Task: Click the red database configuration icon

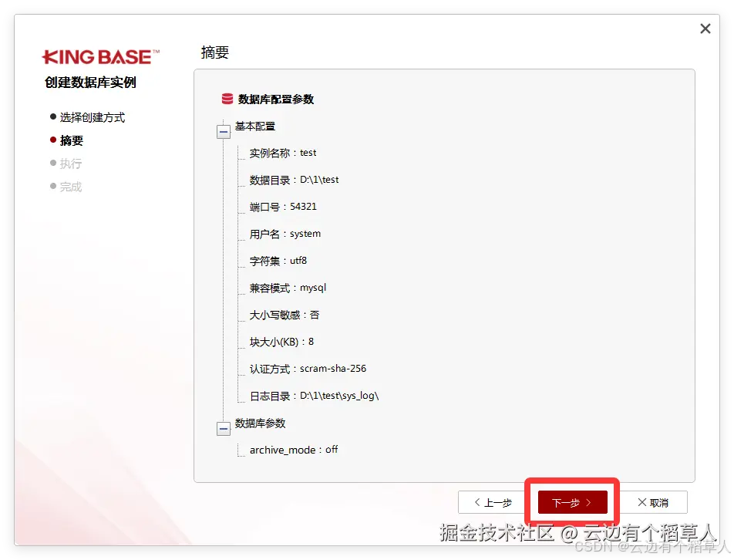Action: point(227,99)
